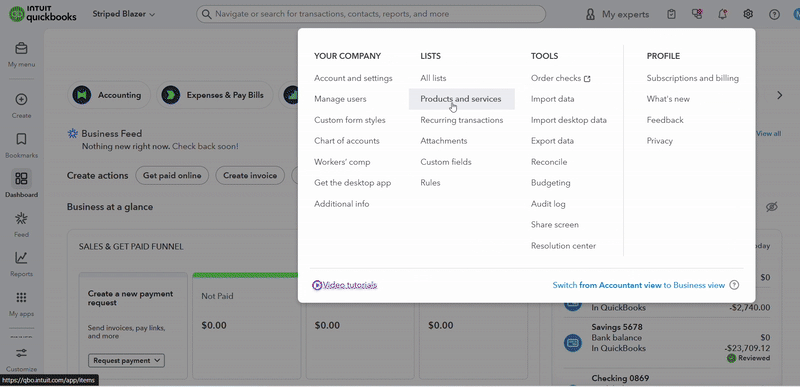
Task: Open Budgeting tool
Action: tap(551, 183)
